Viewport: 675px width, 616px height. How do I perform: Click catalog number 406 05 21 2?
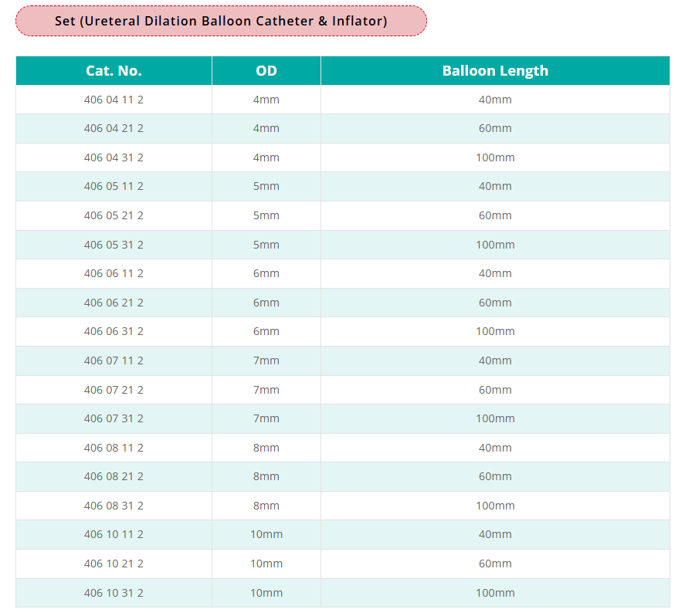click(114, 215)
